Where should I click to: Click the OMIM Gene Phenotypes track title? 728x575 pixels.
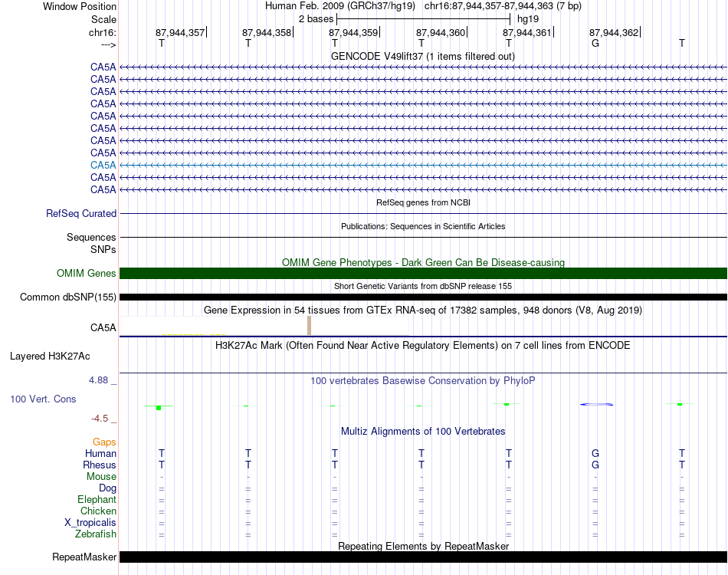pyautogui.click(x=423, y=262)
